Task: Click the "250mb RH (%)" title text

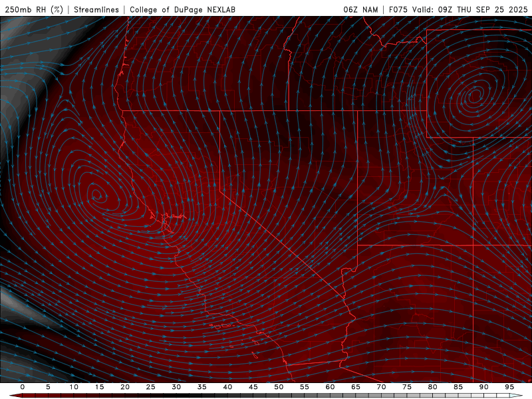Action: click(x=34, y=9)
